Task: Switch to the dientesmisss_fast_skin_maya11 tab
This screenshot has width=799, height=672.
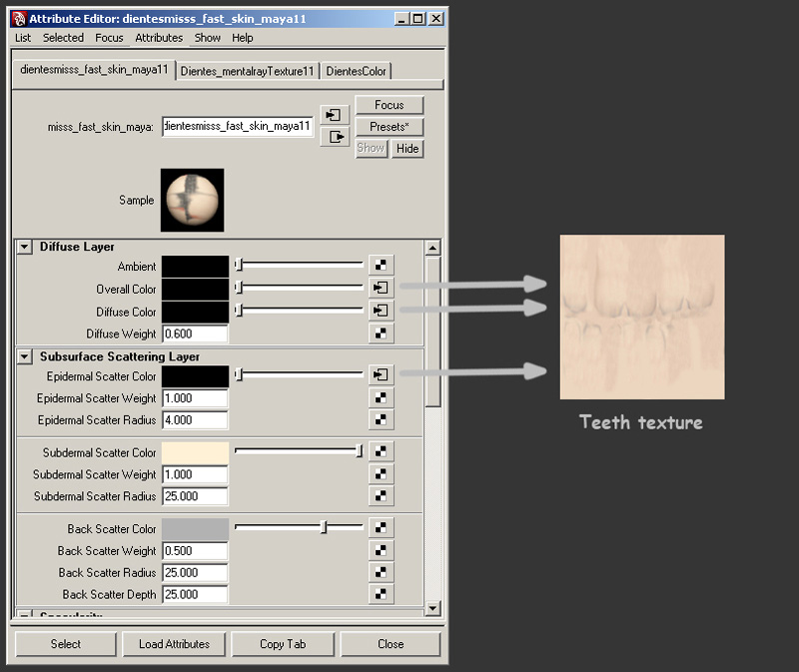Action: click(94, 70)
